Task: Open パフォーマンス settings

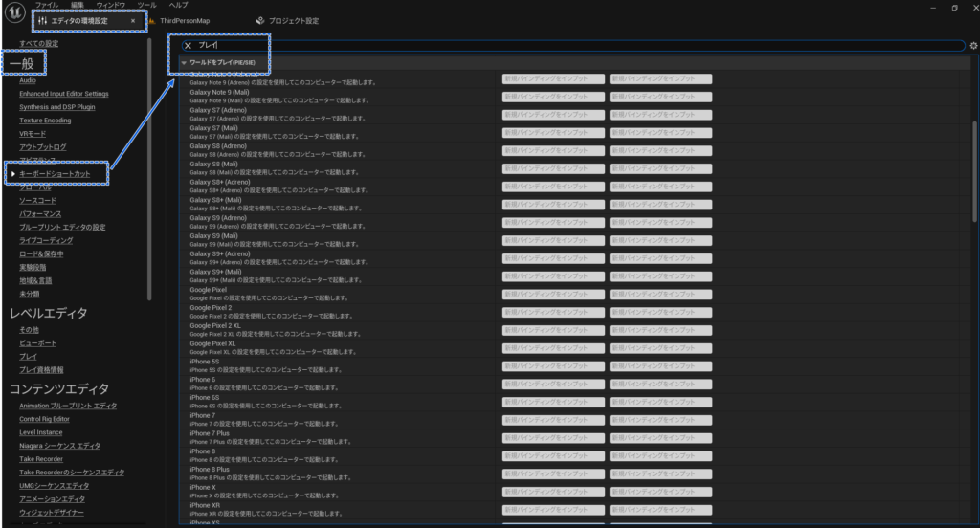Action: [x=40, y=213]
